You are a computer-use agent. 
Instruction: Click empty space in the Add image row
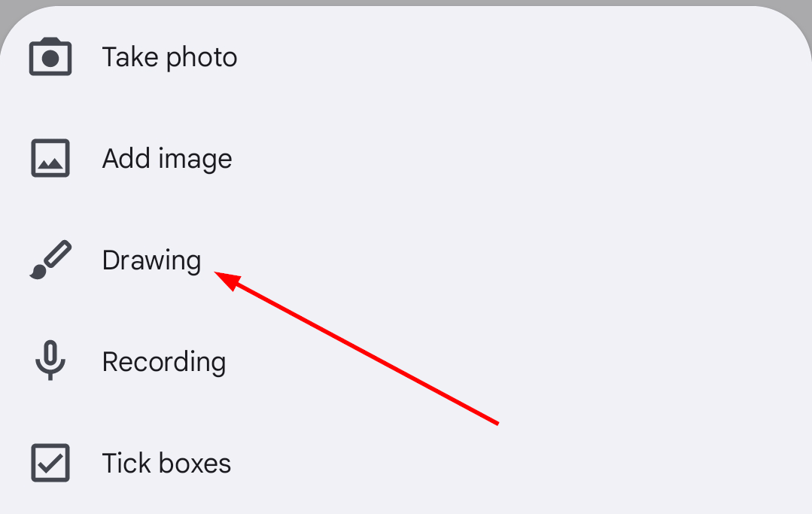pyautogui.click(x=527, y=159)
